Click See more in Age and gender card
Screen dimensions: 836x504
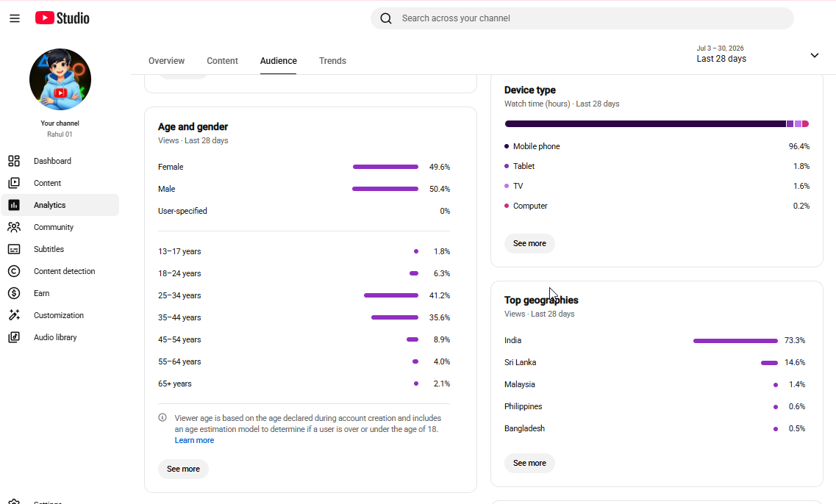coord(183,469)
